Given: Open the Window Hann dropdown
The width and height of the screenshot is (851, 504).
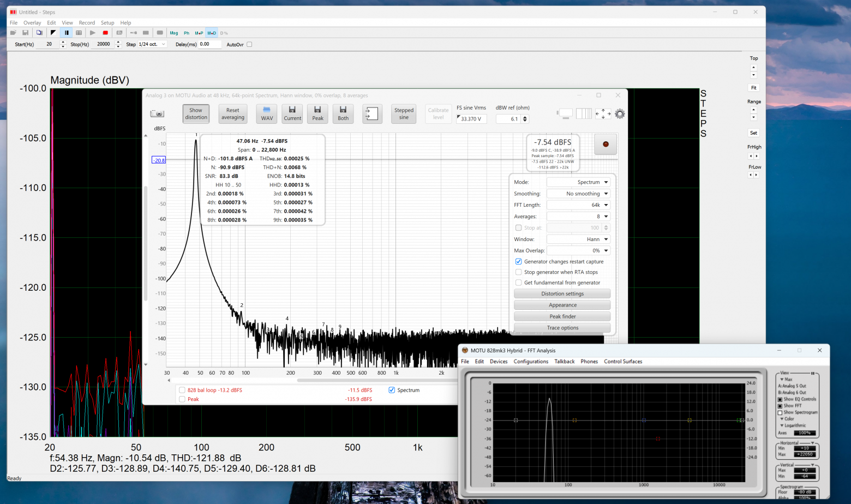Looking at the screenshot, I should pos(578,239).
